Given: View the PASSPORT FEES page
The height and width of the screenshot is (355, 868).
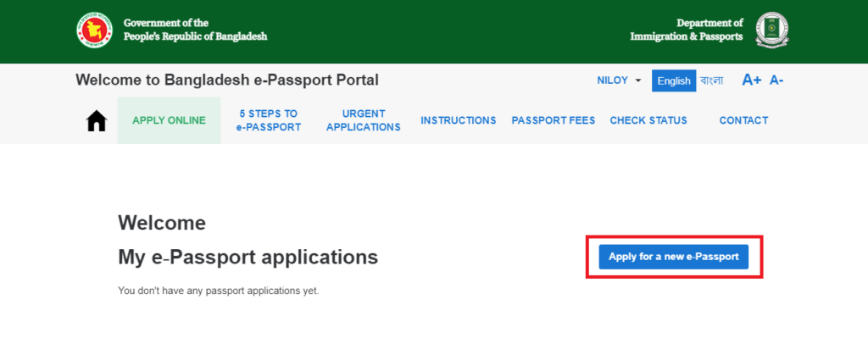Looking at the screenshot, I should pyautogui.click(x=553, y=120).
